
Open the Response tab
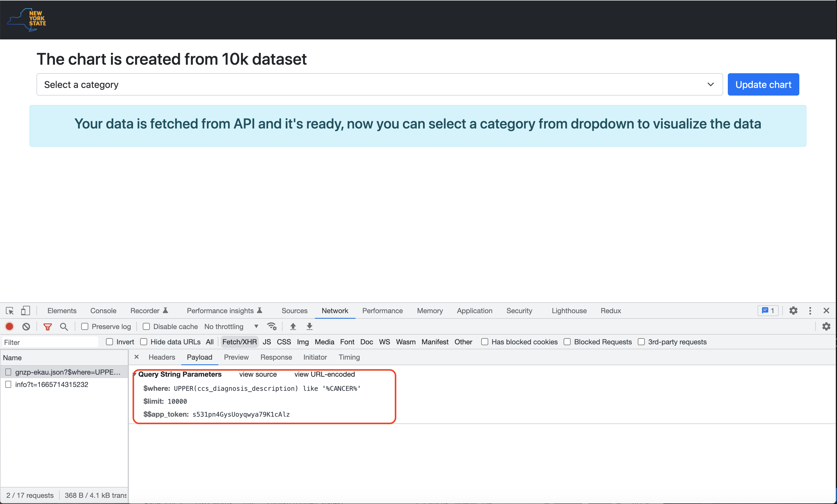276,357
